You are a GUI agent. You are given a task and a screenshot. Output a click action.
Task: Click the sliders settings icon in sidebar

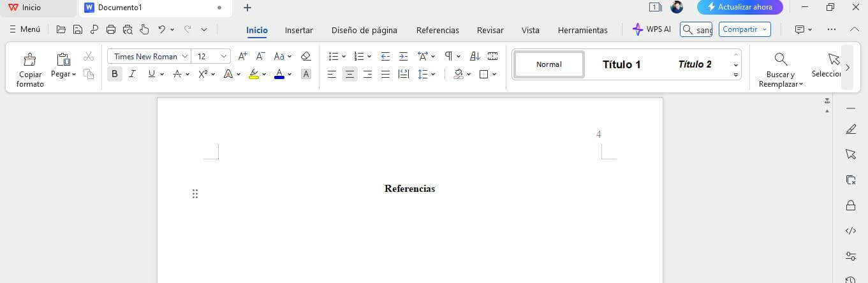click(x=850, y=256)
